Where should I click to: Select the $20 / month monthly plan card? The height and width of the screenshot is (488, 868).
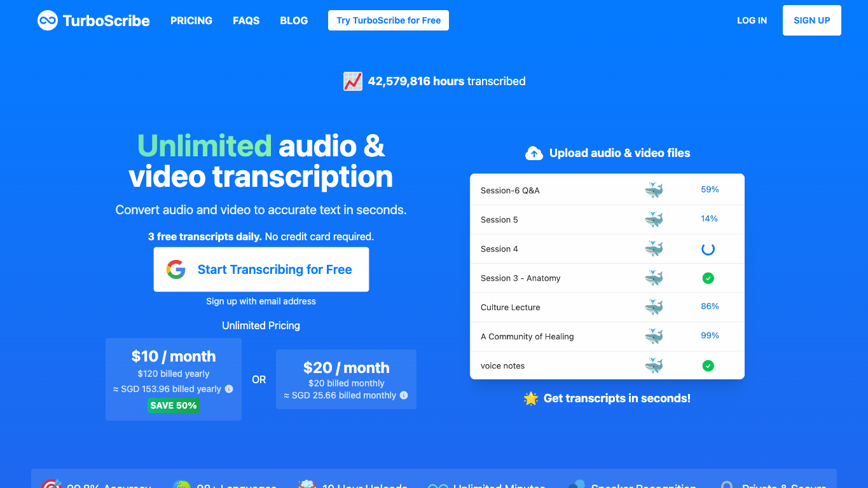pyautogui.click(x=346, y=379)
